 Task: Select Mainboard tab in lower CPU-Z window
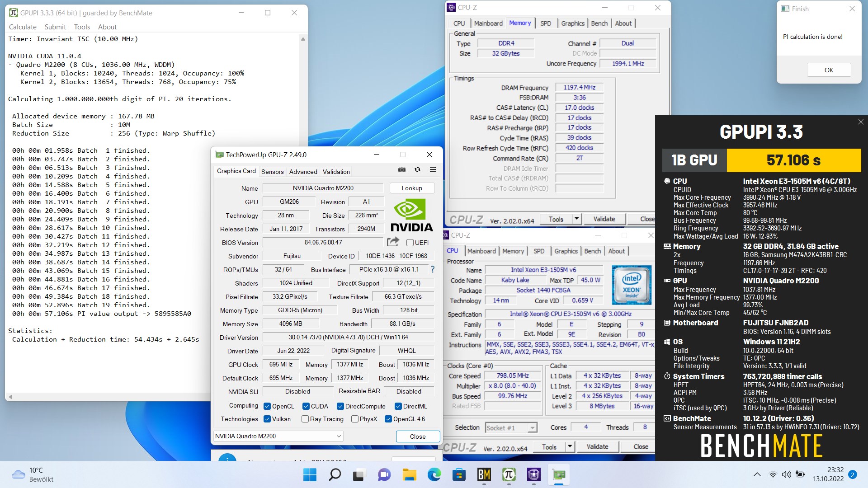click(x=481, y=251)
